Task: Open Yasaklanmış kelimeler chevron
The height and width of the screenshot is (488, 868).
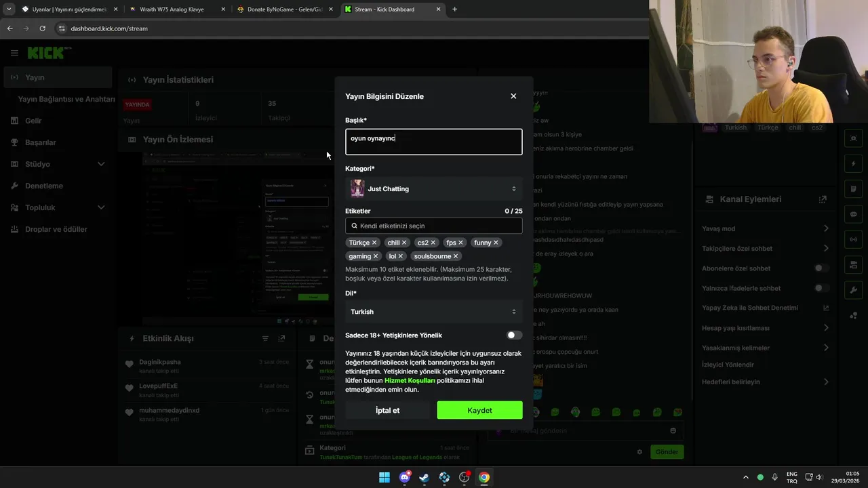Action: tap(826, 348)
